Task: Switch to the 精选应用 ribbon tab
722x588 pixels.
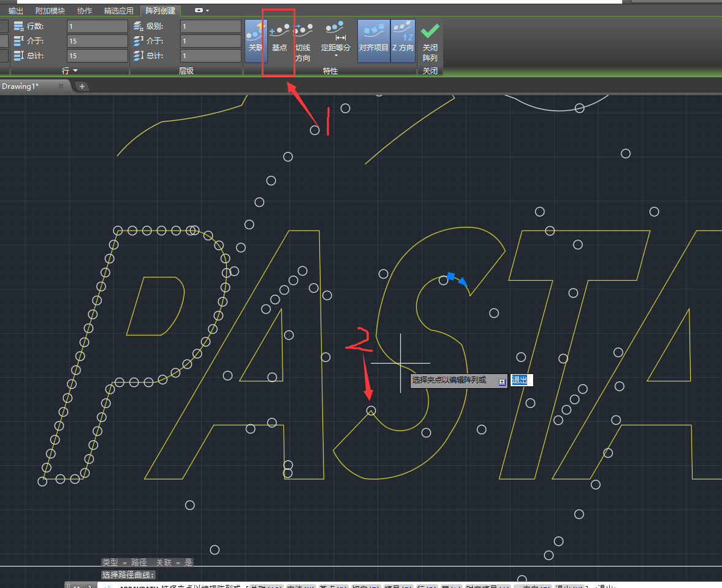Action: [119, 10]
